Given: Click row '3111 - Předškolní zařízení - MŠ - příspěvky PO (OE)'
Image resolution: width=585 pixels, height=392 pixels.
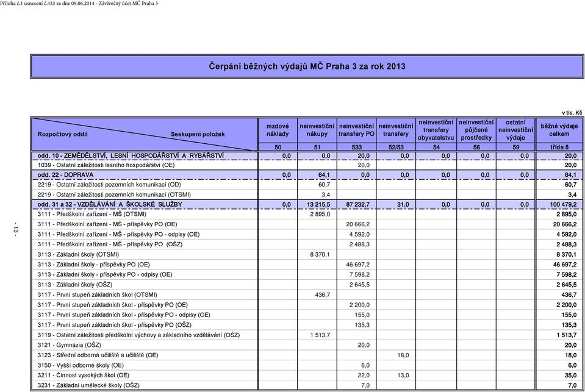Looking at the screenshot, I should [307, 224].
